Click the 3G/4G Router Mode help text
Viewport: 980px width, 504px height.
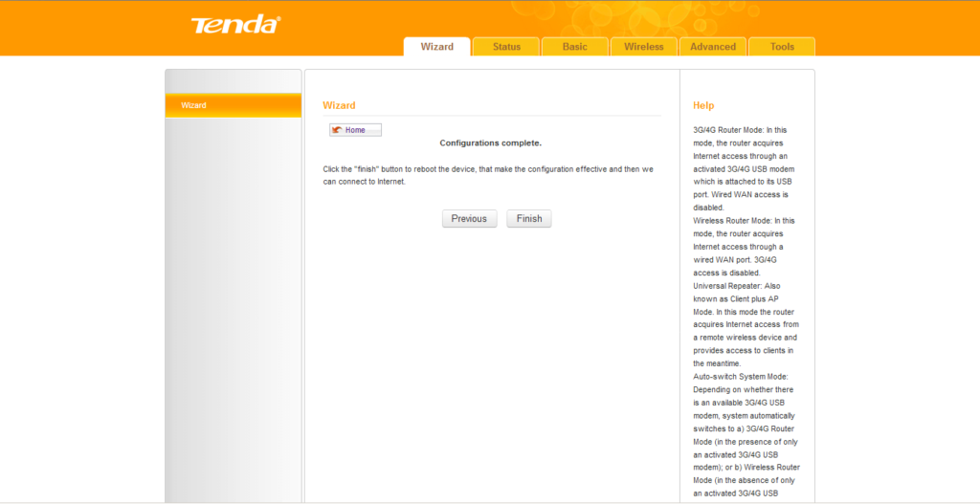point(741,168)
